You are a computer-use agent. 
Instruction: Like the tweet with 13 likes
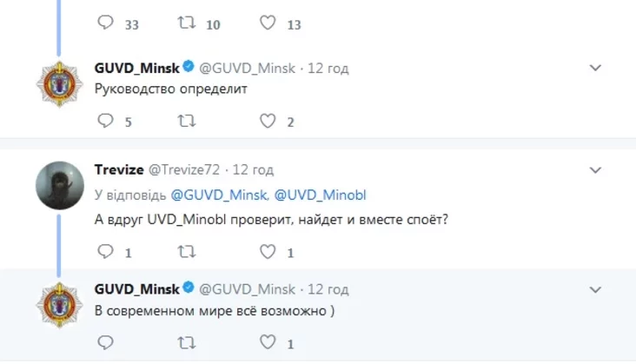[x=268, y=24]
